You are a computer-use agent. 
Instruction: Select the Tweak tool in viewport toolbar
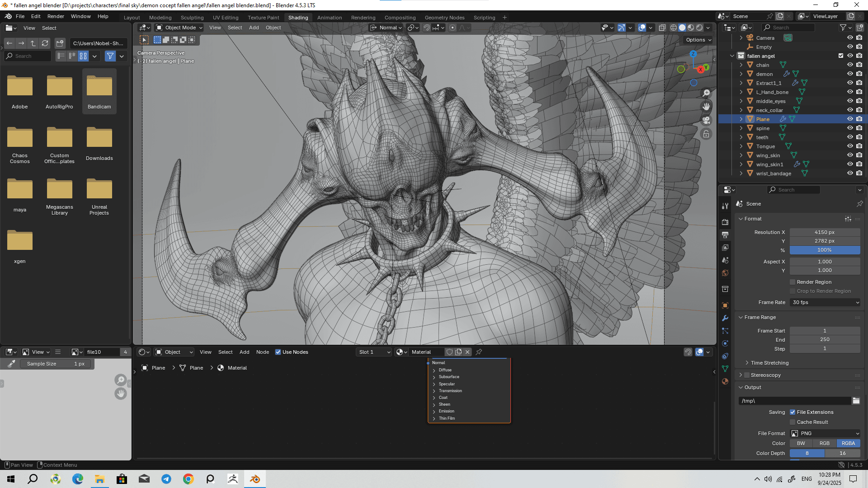click(144, 40)
